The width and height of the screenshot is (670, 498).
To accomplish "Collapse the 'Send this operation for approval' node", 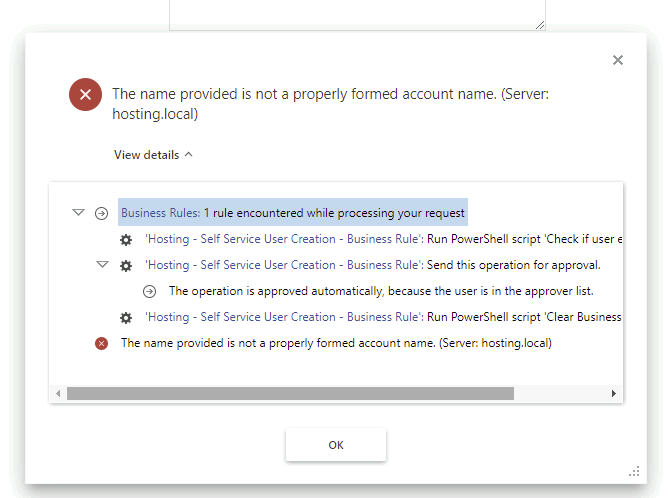I will (102, 265).
